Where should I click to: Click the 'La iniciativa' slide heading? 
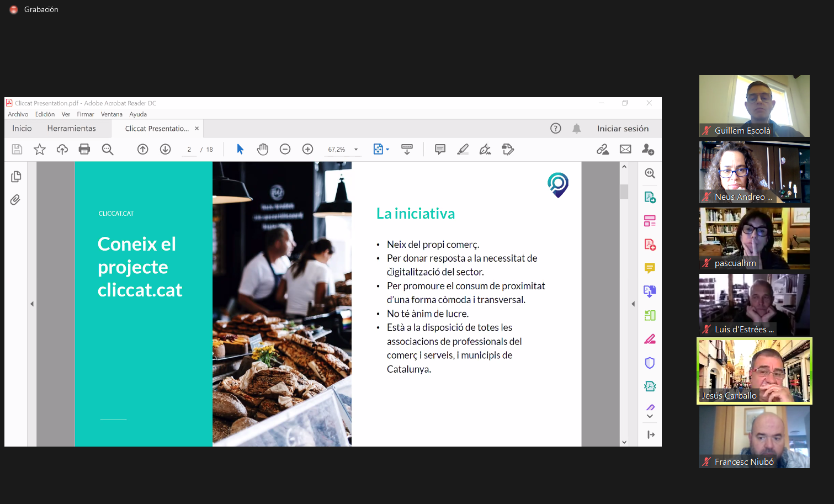pyautogui.click(x=416, y=214)
